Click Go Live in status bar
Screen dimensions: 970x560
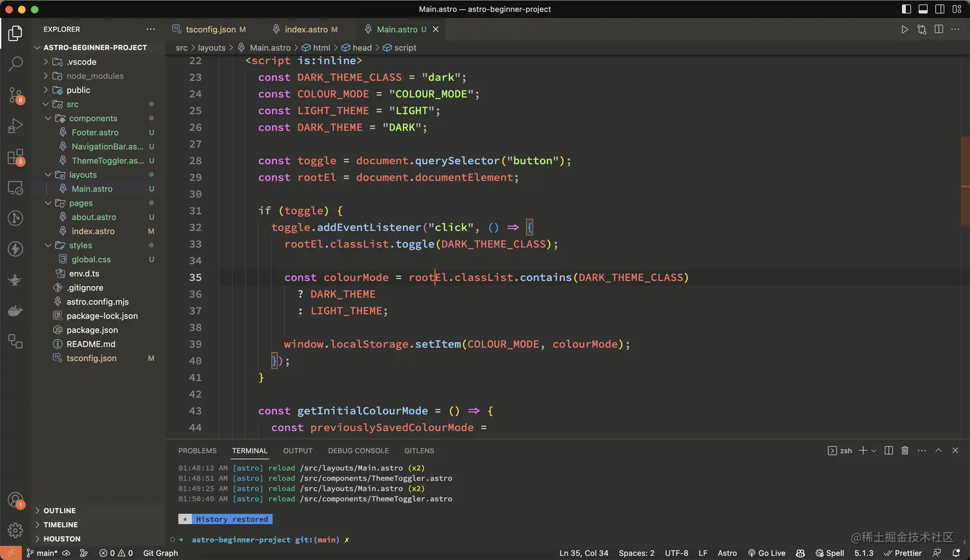coord(767,553)
